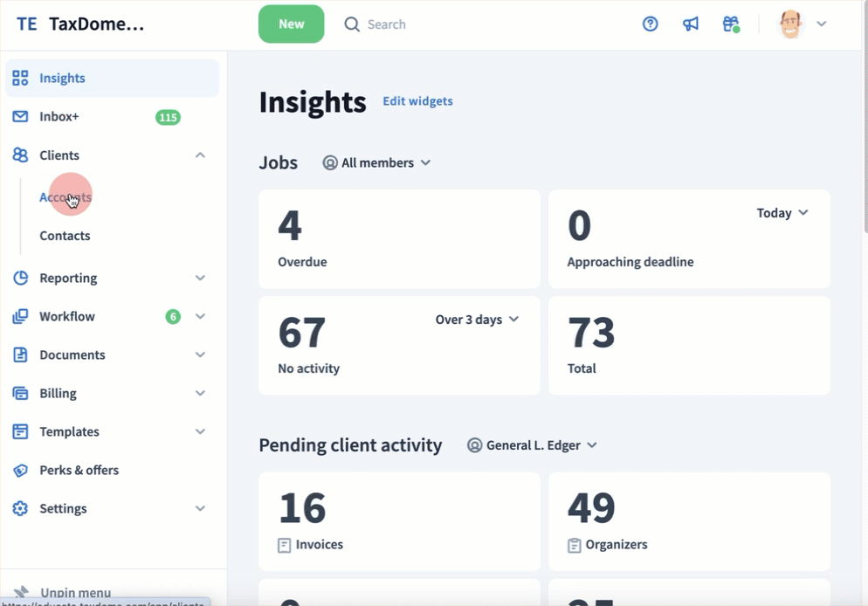Expand the Settings sidebar section
Viewport: 868px width, 606px height.
pos(200,508)
